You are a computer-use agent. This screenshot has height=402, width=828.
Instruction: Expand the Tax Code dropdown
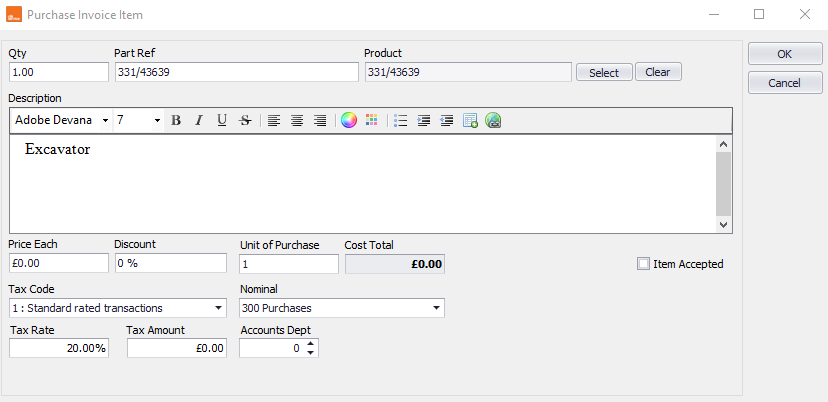(x=219, y=308)
